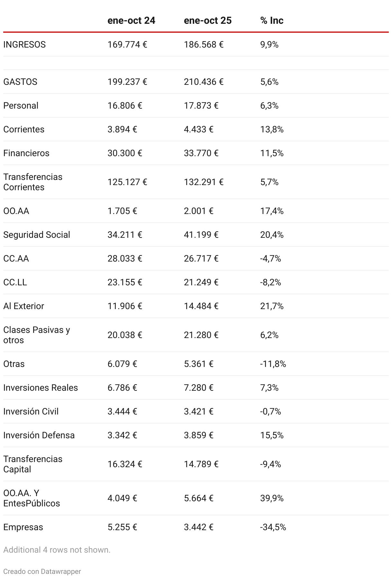This screenshot has width=392, height=579.
Task: Select the Personal row label
Action: [21, 105]
